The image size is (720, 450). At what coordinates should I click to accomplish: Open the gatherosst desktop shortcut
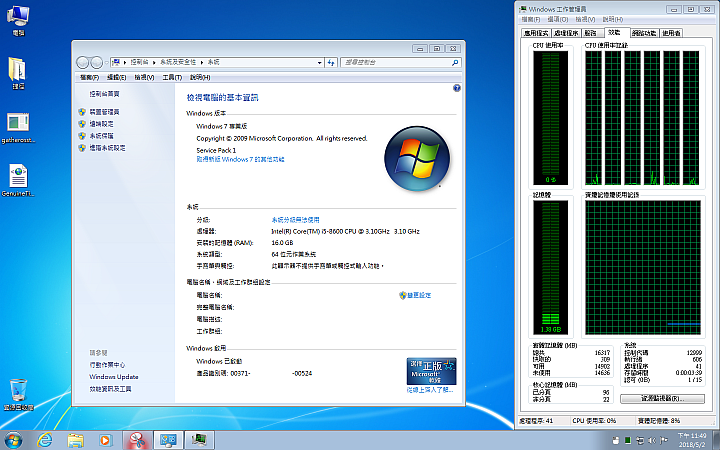pyautogui.click(x=18, y=128)
